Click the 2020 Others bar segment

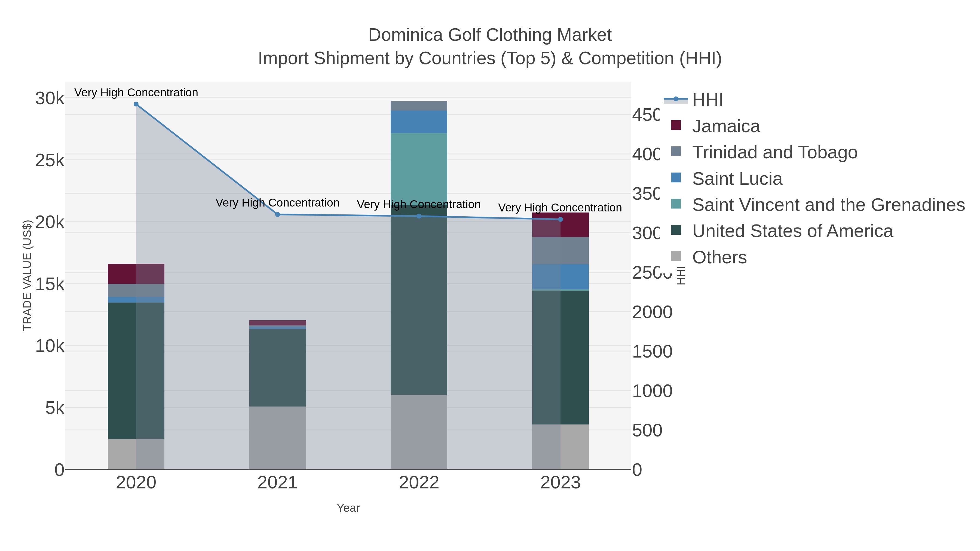136,454
